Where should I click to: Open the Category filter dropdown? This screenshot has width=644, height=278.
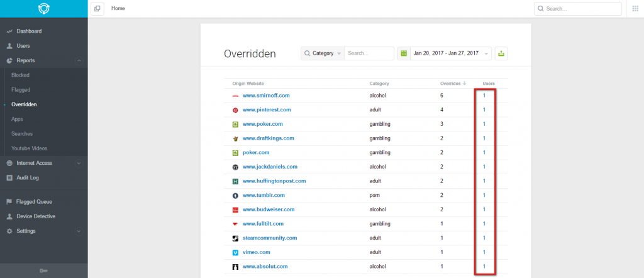323,53
